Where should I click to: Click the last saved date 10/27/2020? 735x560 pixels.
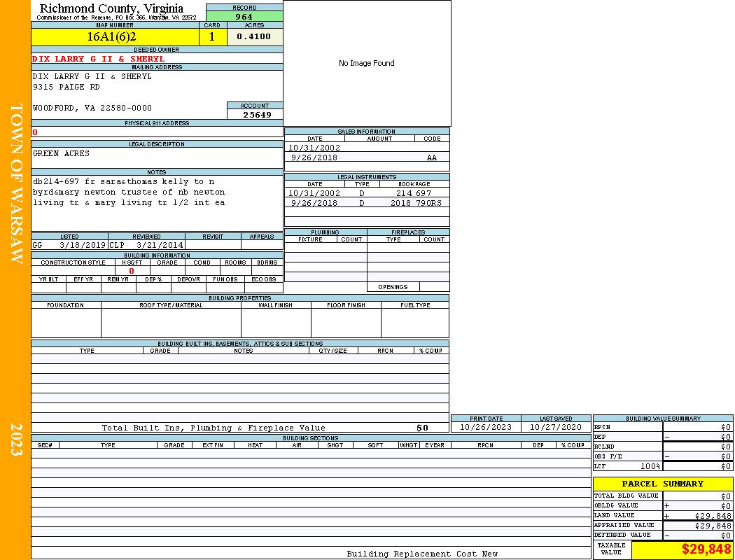click(556, 427)
